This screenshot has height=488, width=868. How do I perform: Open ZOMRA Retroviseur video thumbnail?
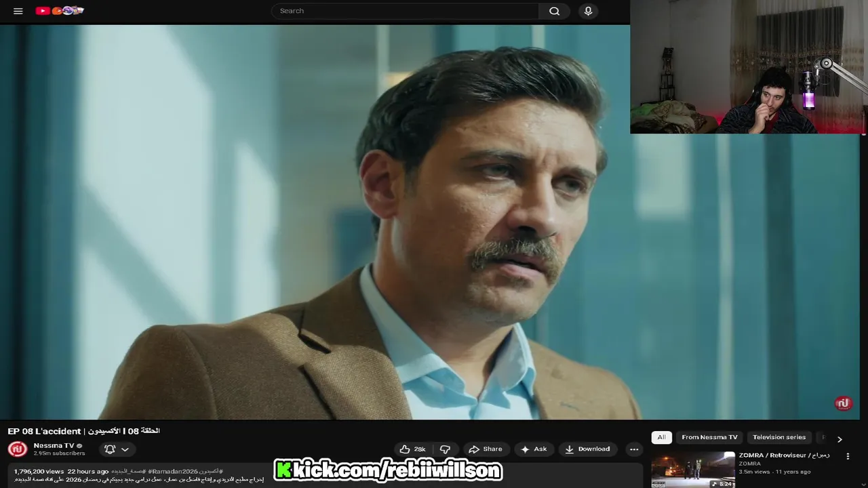[693, 470]
